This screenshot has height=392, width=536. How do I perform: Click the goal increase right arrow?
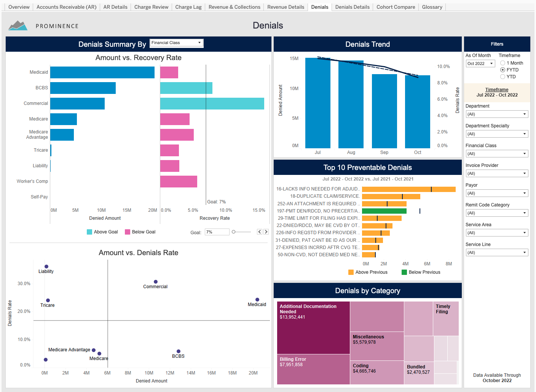[266, 232]
